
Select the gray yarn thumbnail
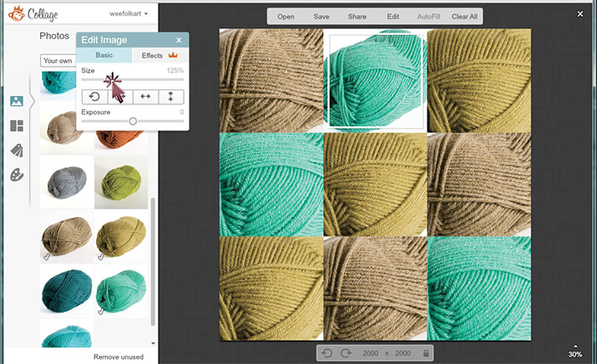pos(67,182)
